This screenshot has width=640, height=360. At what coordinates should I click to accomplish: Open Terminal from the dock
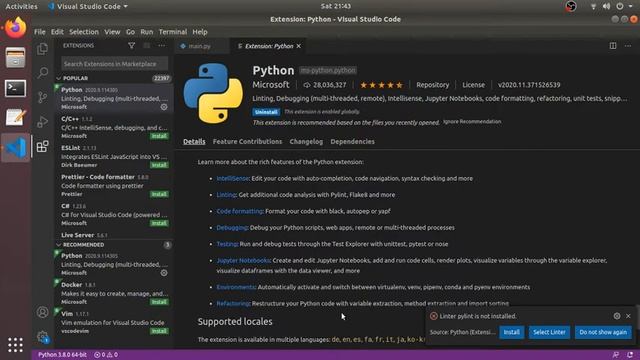coord(16,88)
